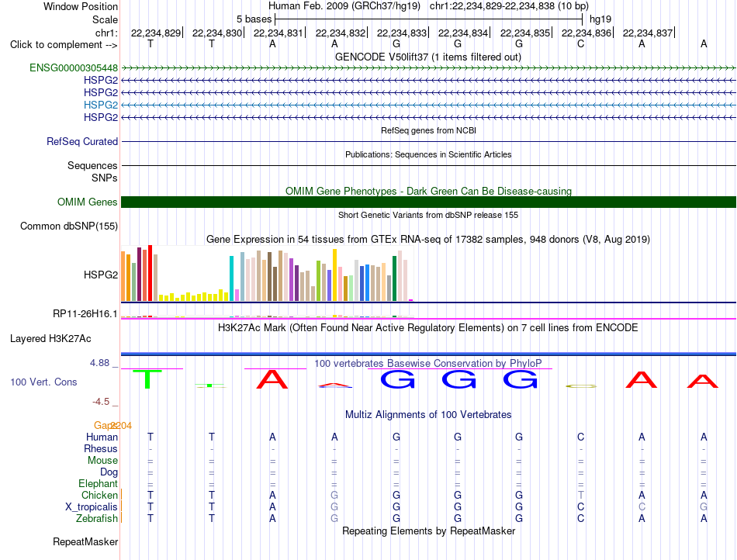Select the Dog alignment row label
Image resolution: width=737 pixels, height=560 pixels.
tap(109, 472)
